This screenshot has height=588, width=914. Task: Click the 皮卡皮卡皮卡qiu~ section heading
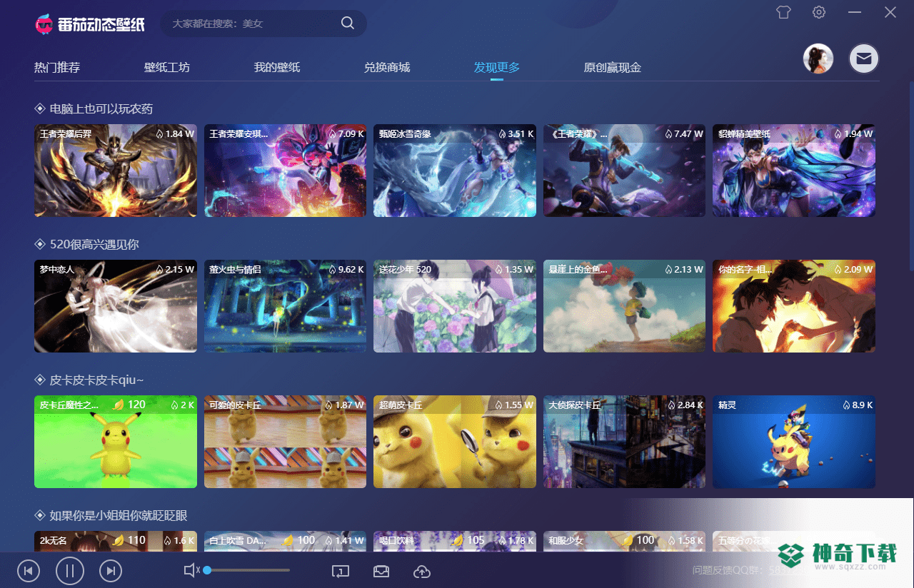click(97, 380)
